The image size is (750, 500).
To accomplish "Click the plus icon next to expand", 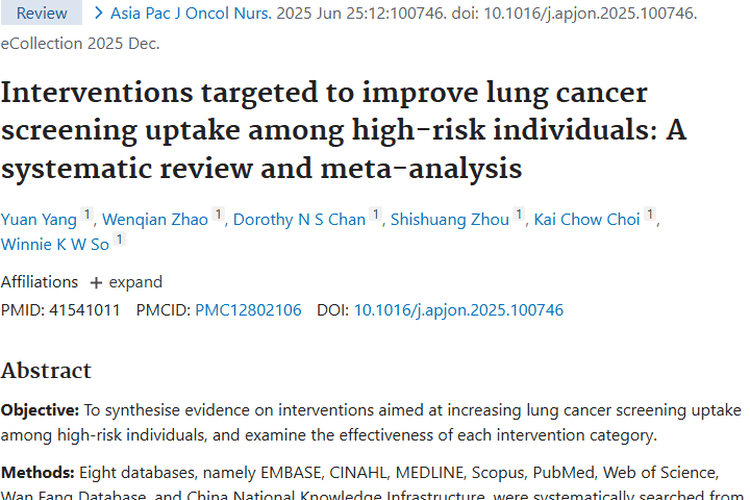I will tap(96, 282).
